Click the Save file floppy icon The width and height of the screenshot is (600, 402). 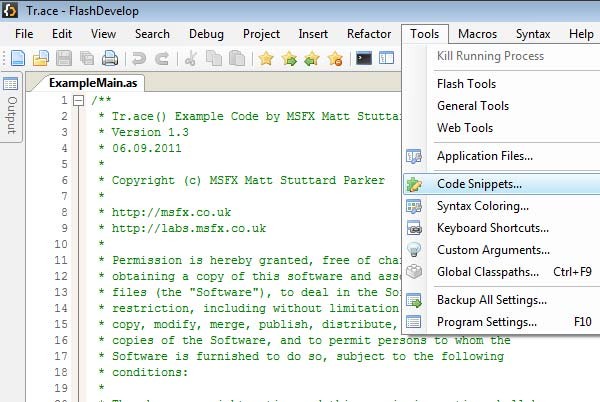coord(64,59)
